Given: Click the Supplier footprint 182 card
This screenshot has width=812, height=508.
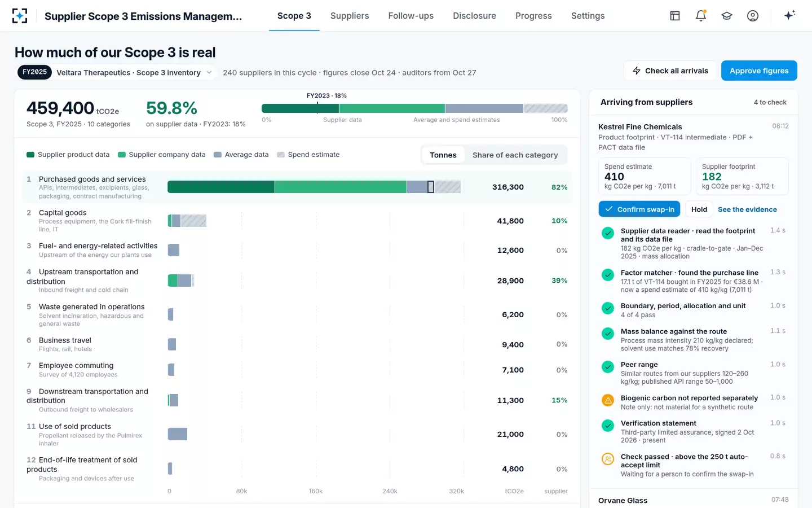Looking at the screenshot, I should click(x=742, y=177).
